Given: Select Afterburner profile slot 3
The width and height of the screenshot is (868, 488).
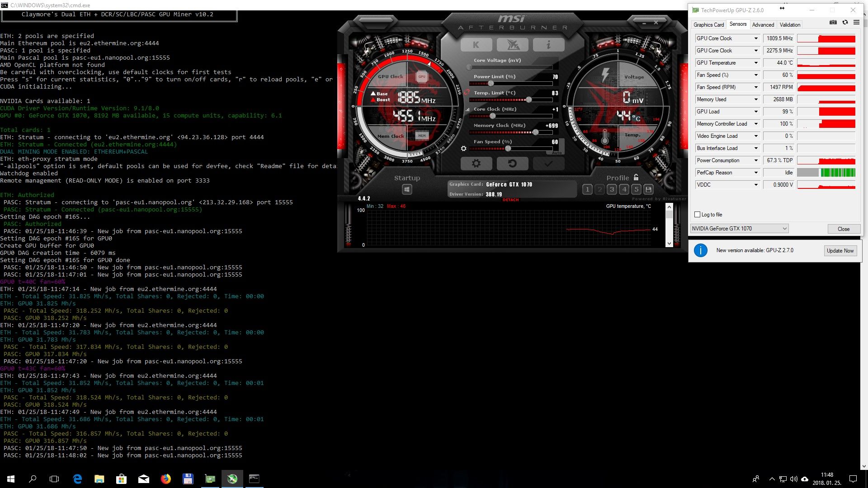Looking at the screenshot, I should (x=612, y=189).
